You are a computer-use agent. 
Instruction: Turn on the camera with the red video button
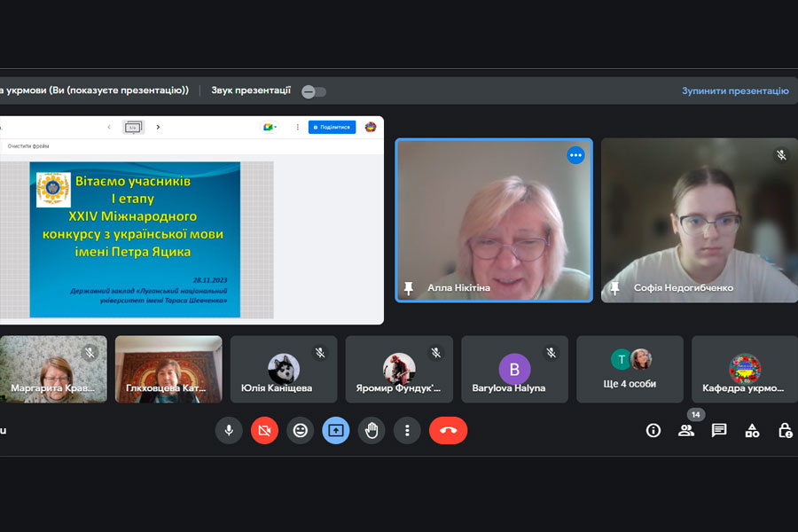tap(264, 431)
